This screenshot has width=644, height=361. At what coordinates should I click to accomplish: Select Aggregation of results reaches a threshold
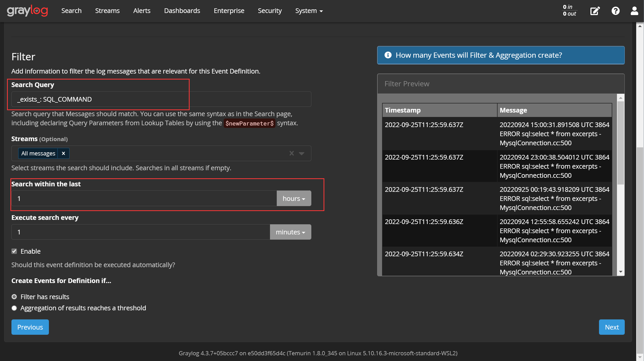click(x=14, y=308)
